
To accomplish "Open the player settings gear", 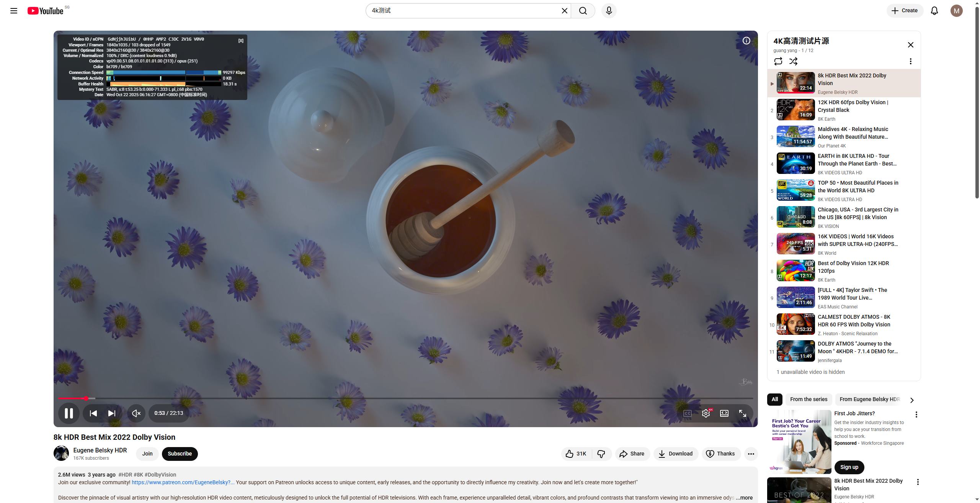I will [x=706, y=413].
